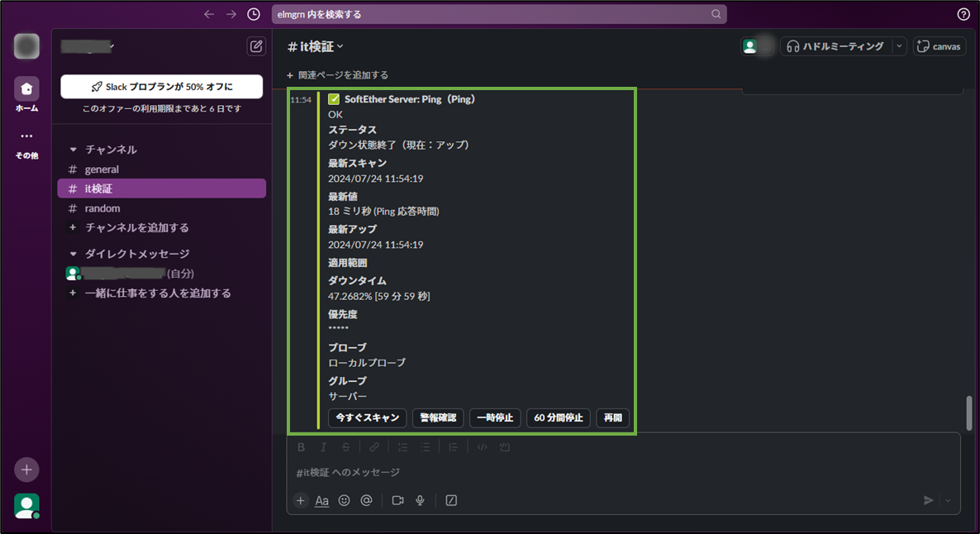Record an audio clip with microphone
This screenshot has height=534, width=980.
point(420,500)
